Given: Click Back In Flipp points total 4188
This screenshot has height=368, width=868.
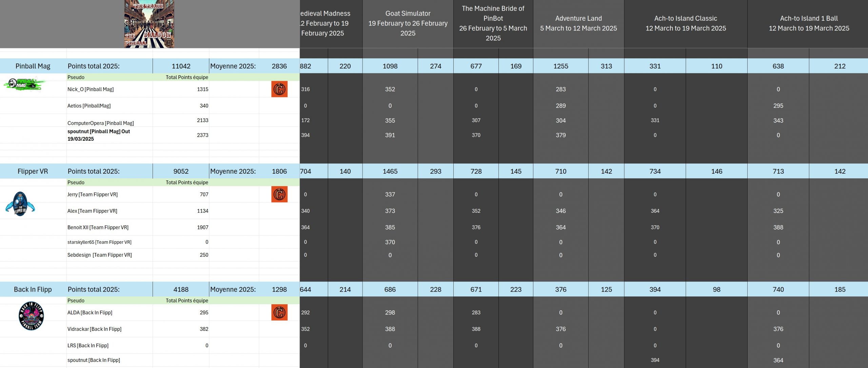Looking at the screenshot, I should [181, 289].
